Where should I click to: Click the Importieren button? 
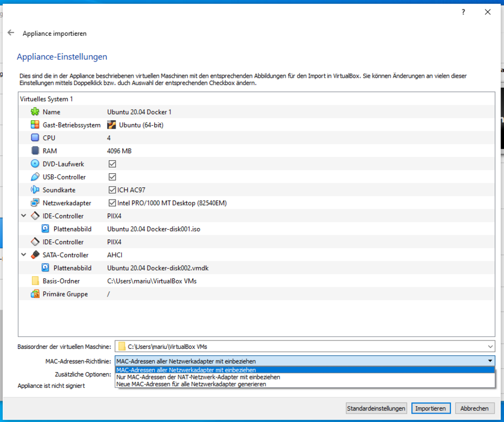[x=430, y=409]
